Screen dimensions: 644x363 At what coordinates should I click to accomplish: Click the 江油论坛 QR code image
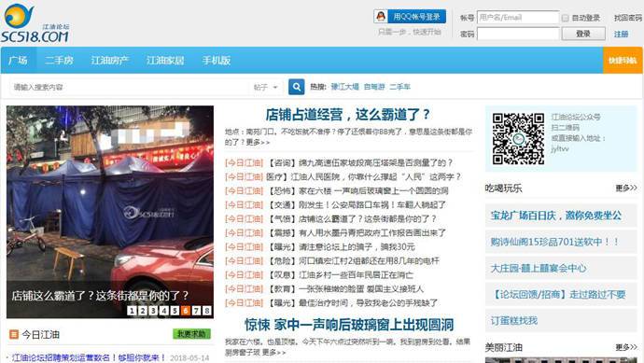pos(518,139)
